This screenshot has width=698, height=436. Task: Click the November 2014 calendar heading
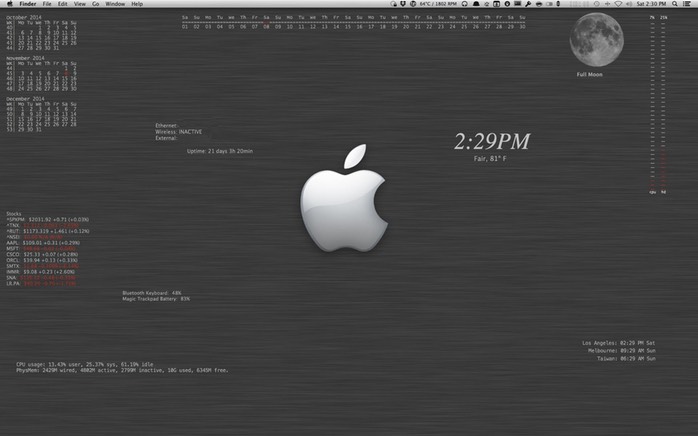25,58
